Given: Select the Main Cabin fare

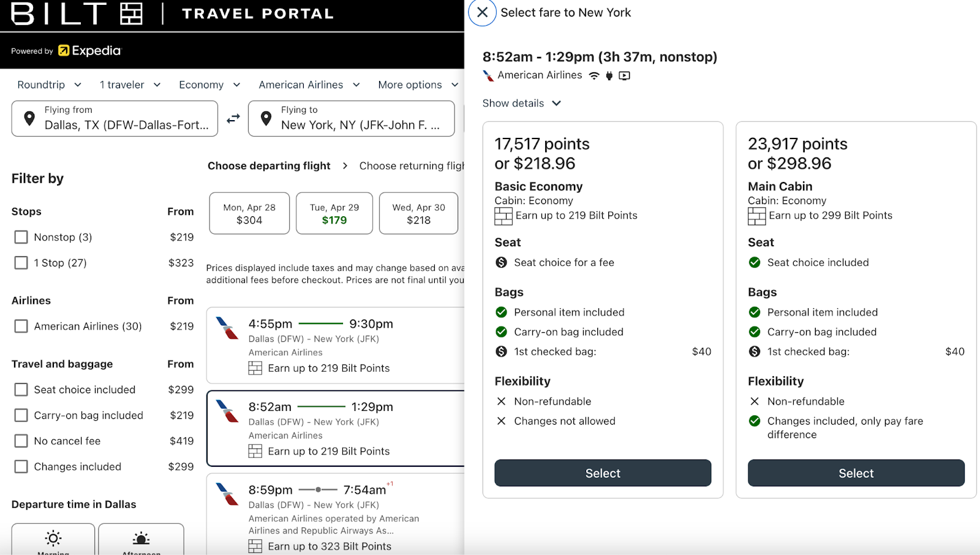Looking at the screenshot, I should (856, 473).
